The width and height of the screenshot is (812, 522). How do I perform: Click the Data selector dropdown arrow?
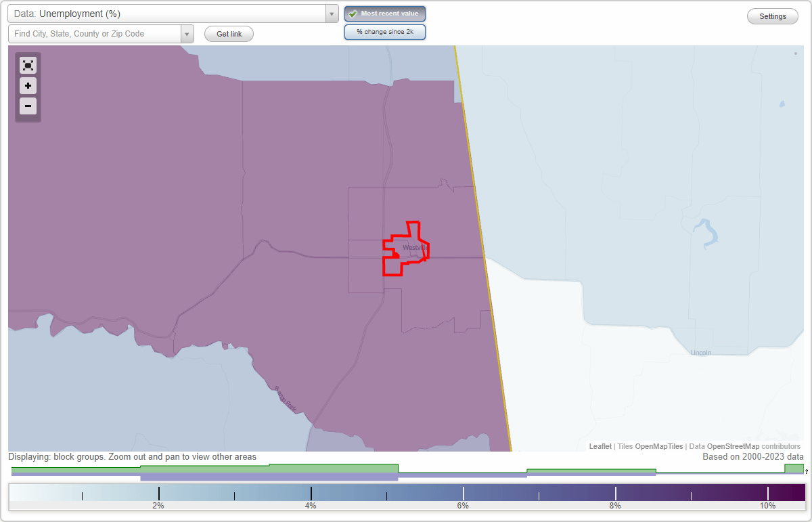coord(331,13)
